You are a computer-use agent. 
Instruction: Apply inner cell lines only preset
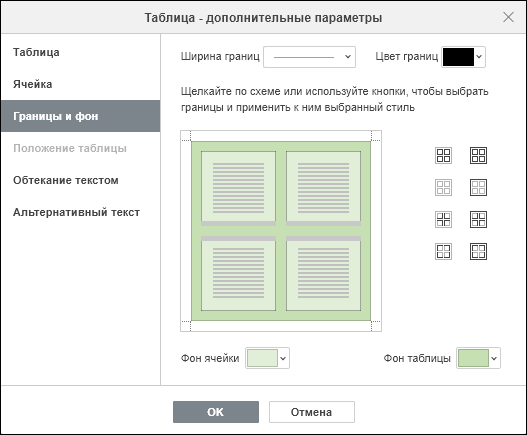point(443,220)
